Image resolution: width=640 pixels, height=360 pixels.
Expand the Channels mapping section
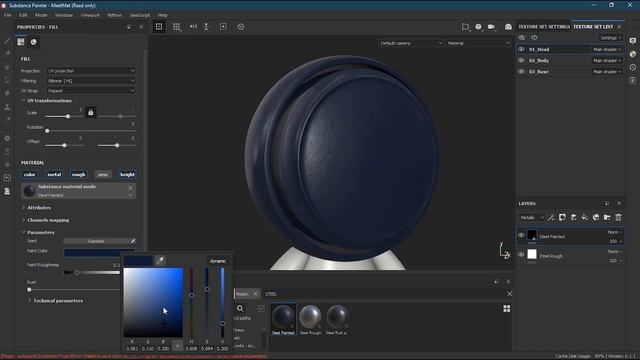[x=24, y=220]
